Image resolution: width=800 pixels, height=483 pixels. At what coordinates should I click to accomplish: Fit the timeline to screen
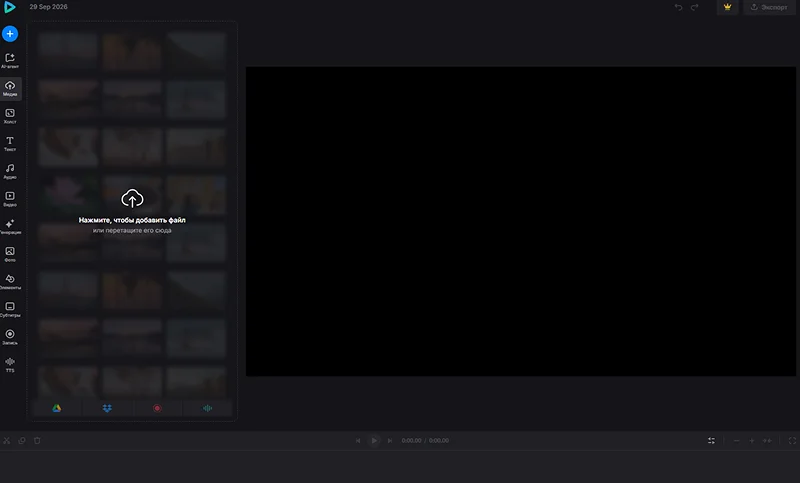[x=767, y=441]
